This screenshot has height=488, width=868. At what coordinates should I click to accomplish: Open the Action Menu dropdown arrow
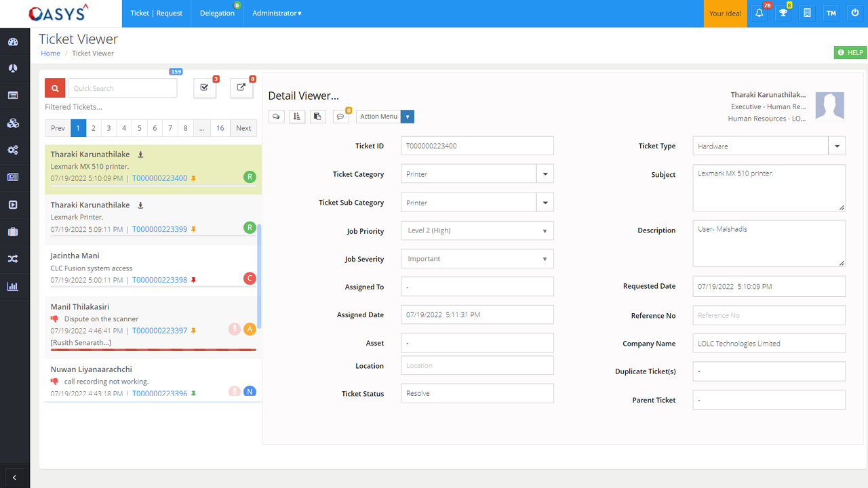pyautogui.click(x=408, y=117)
